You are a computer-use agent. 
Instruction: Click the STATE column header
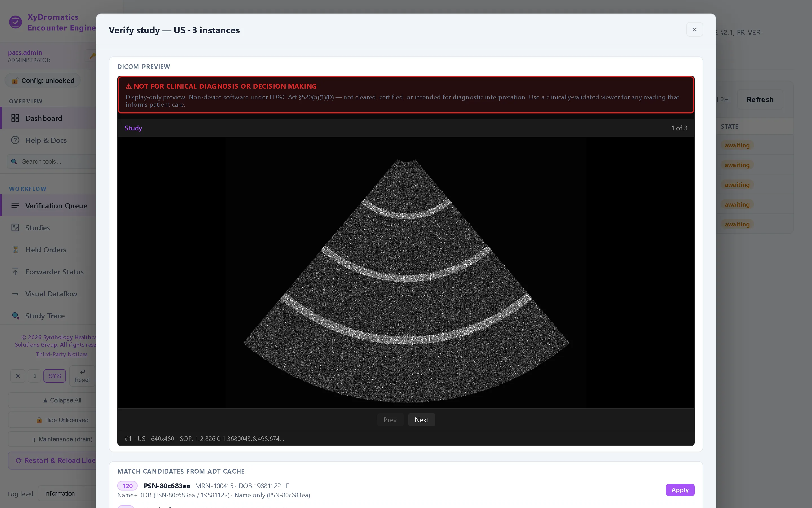tap(729, 126)
